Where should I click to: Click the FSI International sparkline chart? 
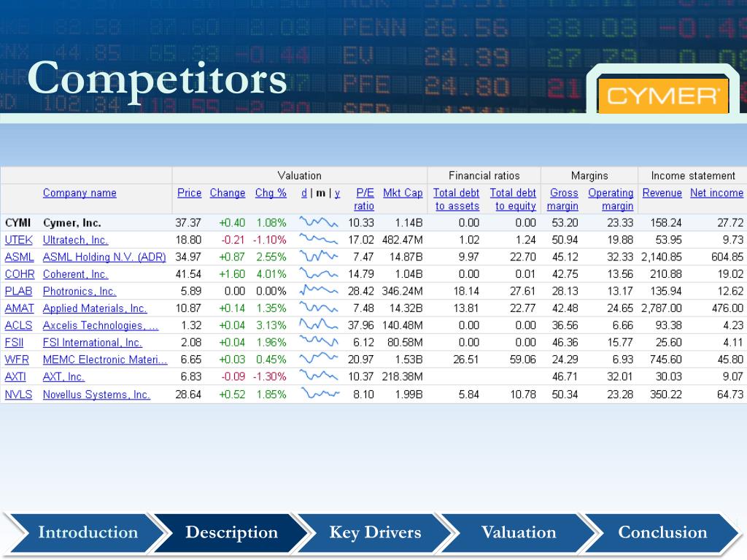319,341
